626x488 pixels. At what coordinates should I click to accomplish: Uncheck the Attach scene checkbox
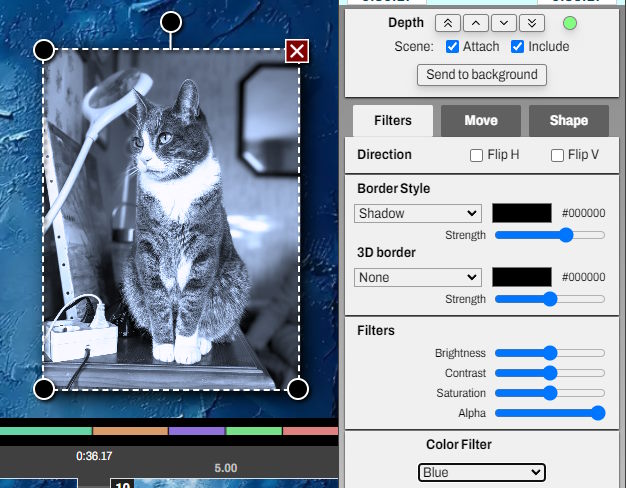click(x=453, y=47)
